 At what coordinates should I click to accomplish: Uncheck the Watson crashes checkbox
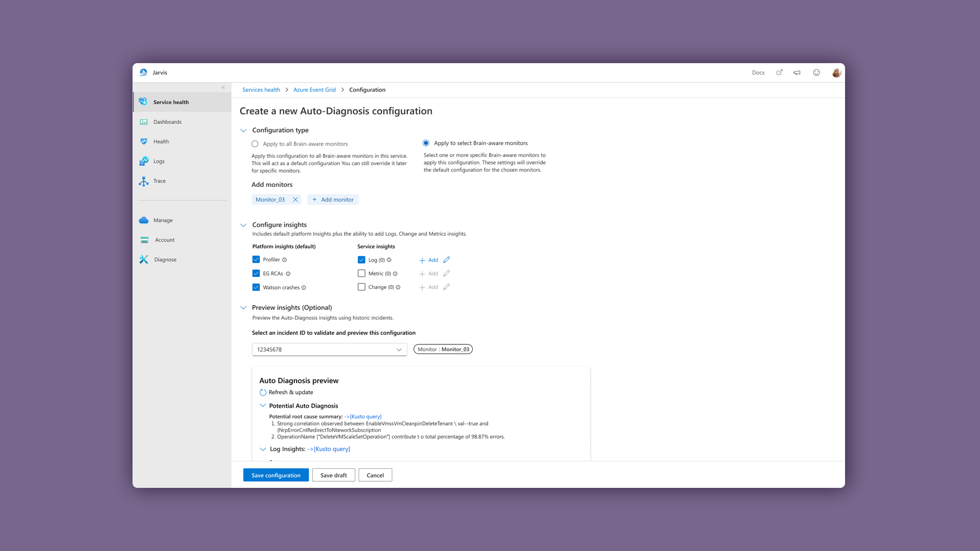(x=256, y=287)
